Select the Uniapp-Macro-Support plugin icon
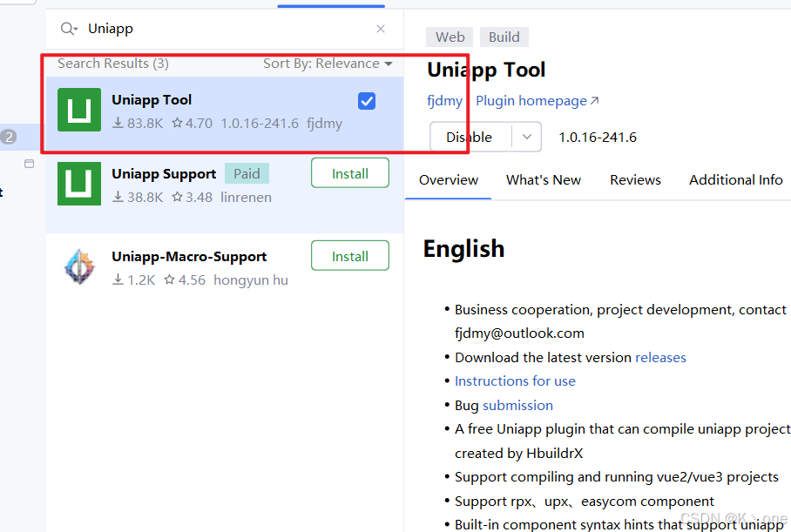The height and width of the screenshot is (532, 791). [79, 266]
